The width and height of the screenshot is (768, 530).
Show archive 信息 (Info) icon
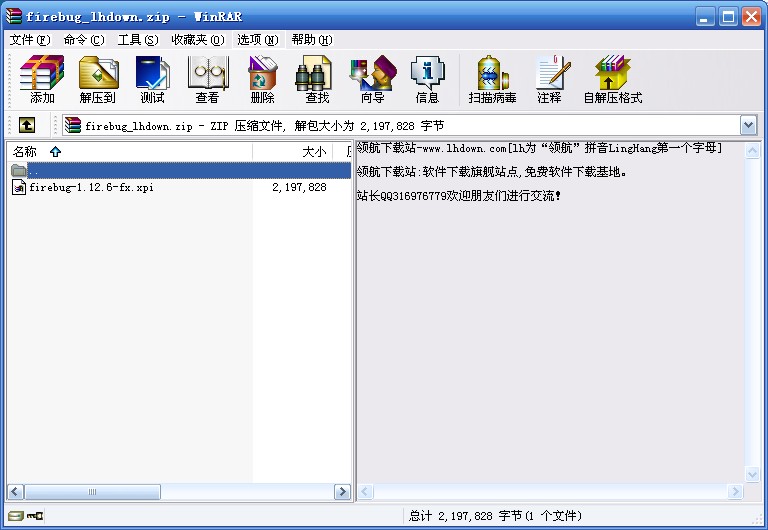(427, 79)
